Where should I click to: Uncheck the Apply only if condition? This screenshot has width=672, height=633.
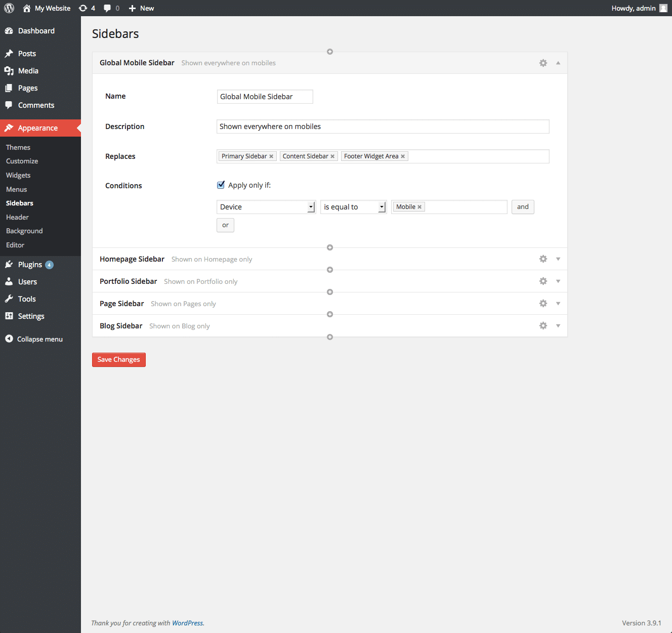(221, 185)
